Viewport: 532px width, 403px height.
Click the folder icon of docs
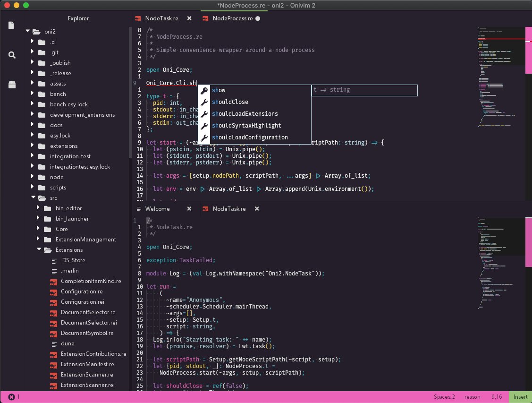point(42,125)
